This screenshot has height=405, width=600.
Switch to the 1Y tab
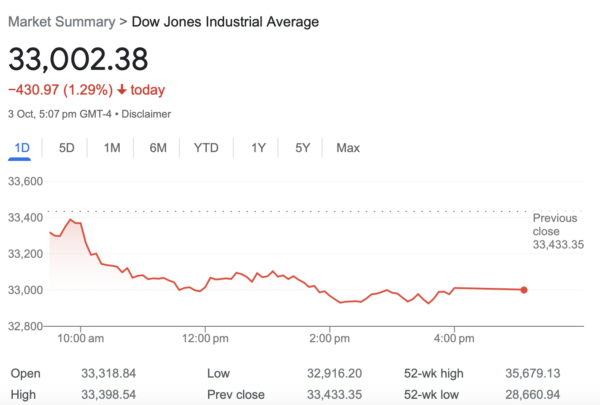[x=258, y=148]
